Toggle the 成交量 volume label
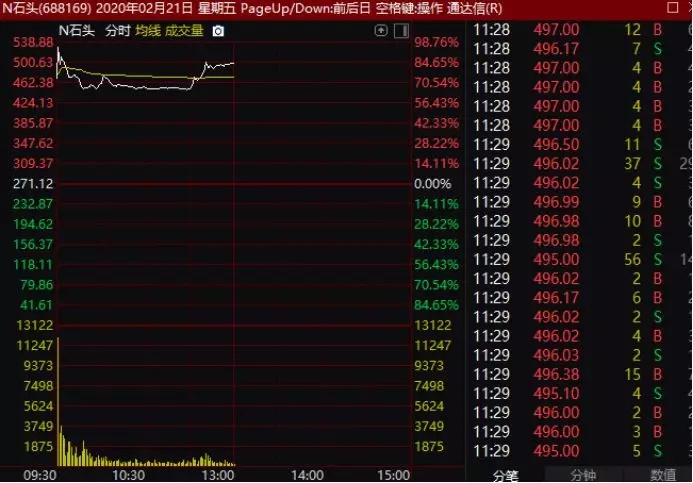 coord(184,31)
